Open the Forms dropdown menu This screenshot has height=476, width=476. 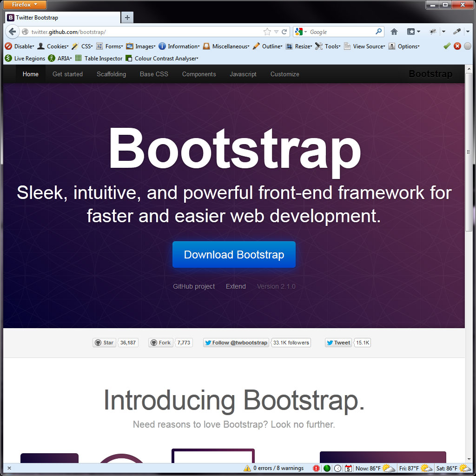click(x=109, y=46)
